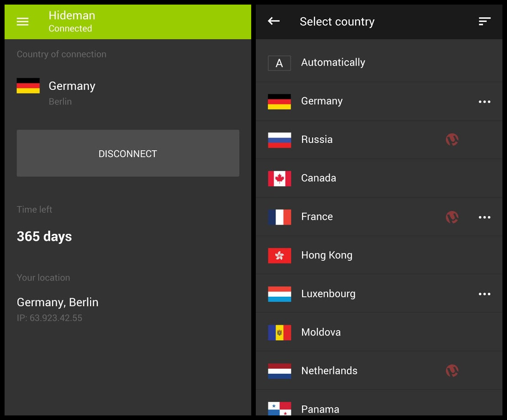Click the IP: 63.923.42.55 text
The image size is (507, 420).
(49, 318)
